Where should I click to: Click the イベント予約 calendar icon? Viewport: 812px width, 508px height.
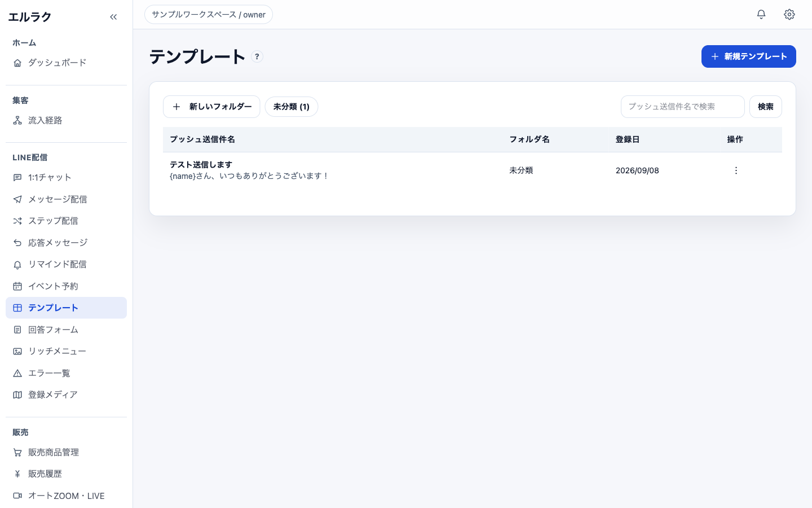click(17, 286)
